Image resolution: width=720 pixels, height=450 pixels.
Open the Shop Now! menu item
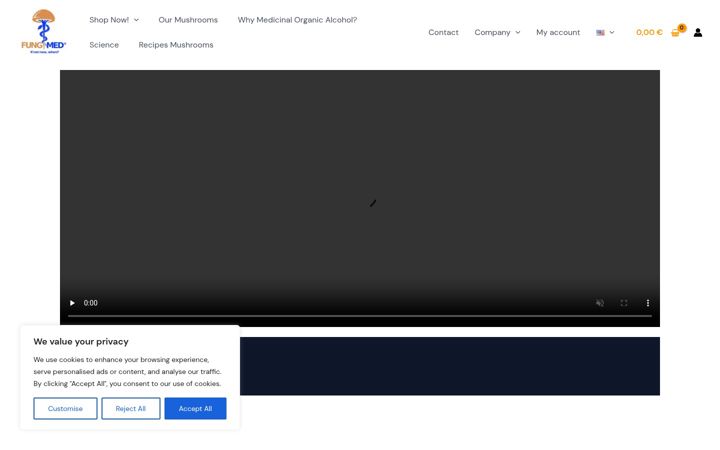tap(109, 20)
